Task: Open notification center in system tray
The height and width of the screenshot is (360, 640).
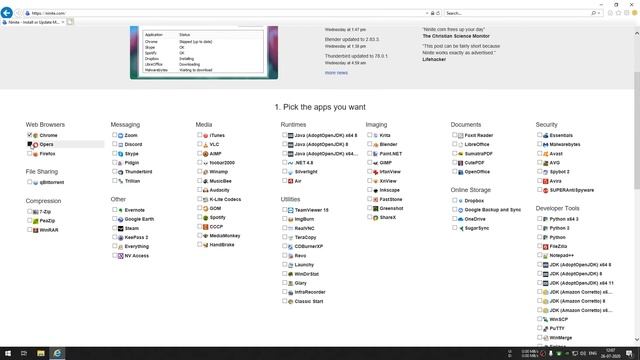Action: 629,353
